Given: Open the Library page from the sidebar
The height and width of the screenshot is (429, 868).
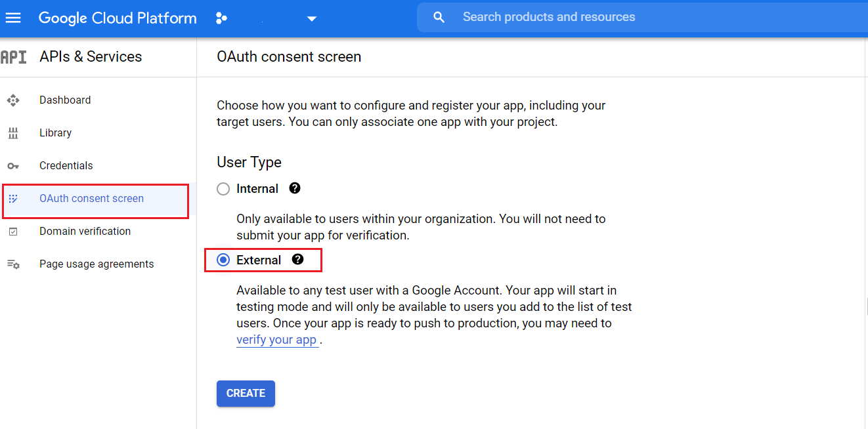Looking at the screenshot, I should [55, 133].
